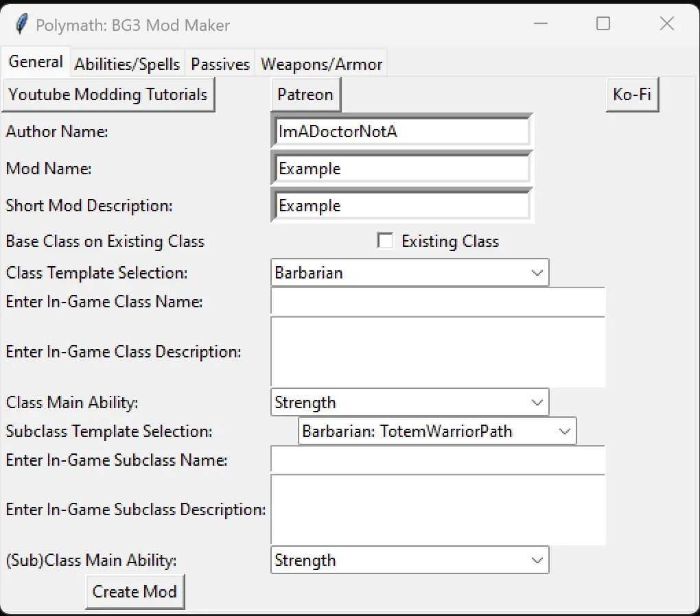Click the In-Game Class Name field
Image resolution: width=700 pixels, height=616 pixels.
[x=438, y=302]
